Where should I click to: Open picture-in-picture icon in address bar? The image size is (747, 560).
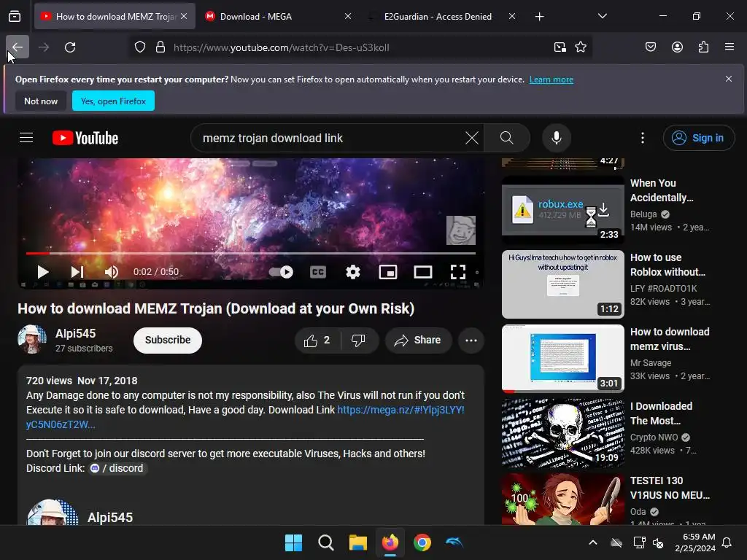560,47
